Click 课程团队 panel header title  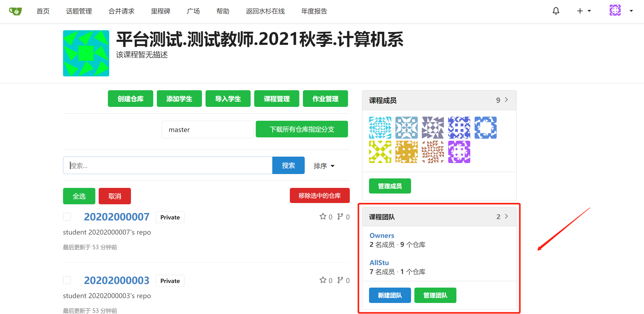(382, 217)
